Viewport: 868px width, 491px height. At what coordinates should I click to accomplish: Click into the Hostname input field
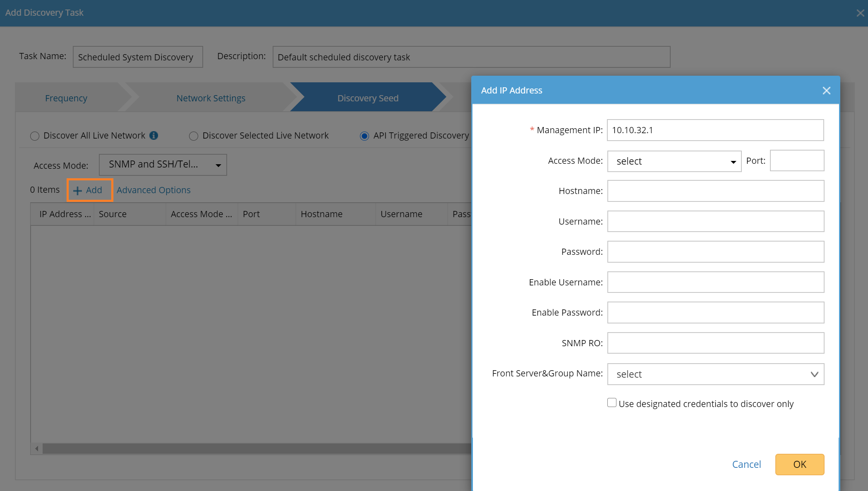(x=715, y=191)
